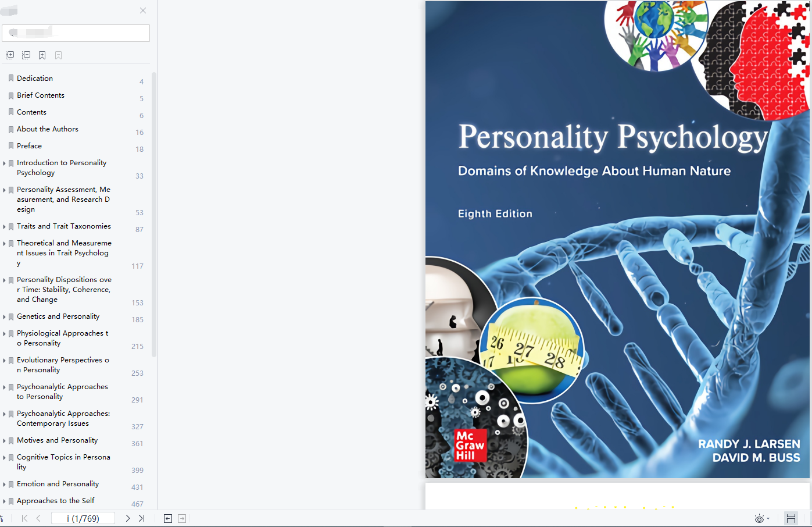The height and width of the screenshot is (527, 812).
Task: Expand Personality Dispositions over Time chapter
Action: tap(4, 280)
